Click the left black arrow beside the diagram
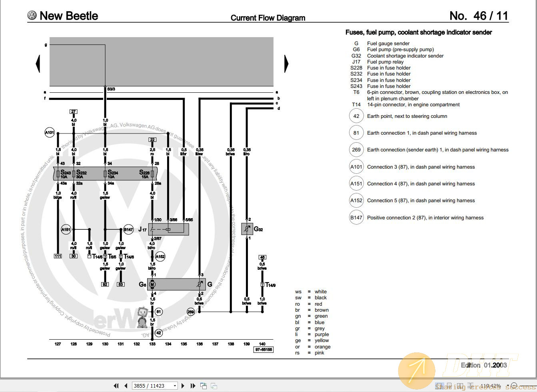The image size is (537, 392). pyautogui.click(x=38, y=64)
